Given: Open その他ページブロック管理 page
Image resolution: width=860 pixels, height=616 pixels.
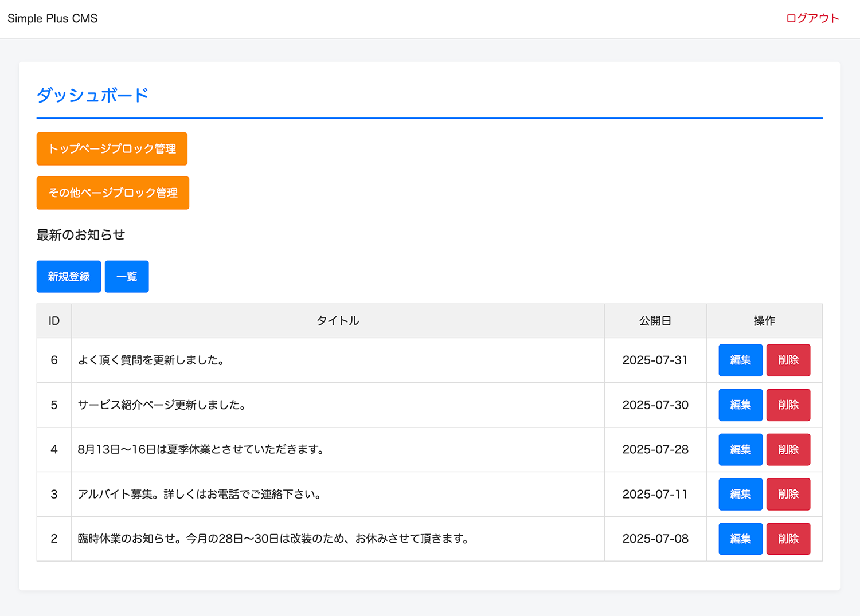Looking at the screenshot, I should (x=112, y=193).
